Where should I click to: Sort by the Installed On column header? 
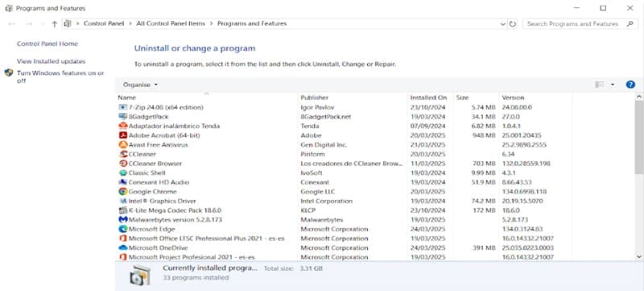pos(430,98)
